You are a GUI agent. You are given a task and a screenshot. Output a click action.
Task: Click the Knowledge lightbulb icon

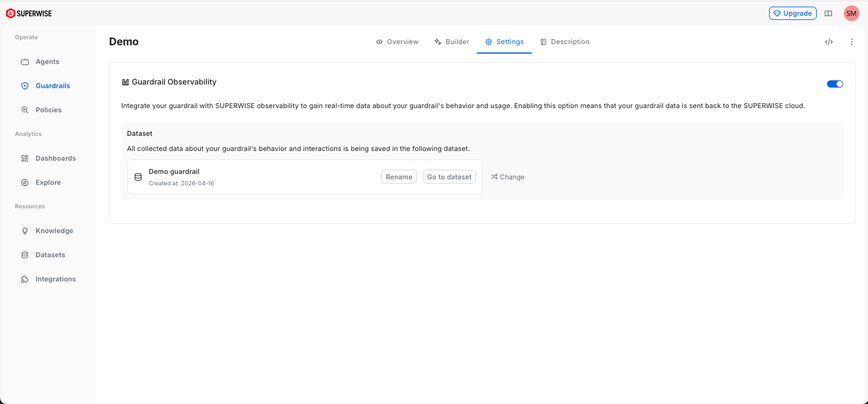25,231
